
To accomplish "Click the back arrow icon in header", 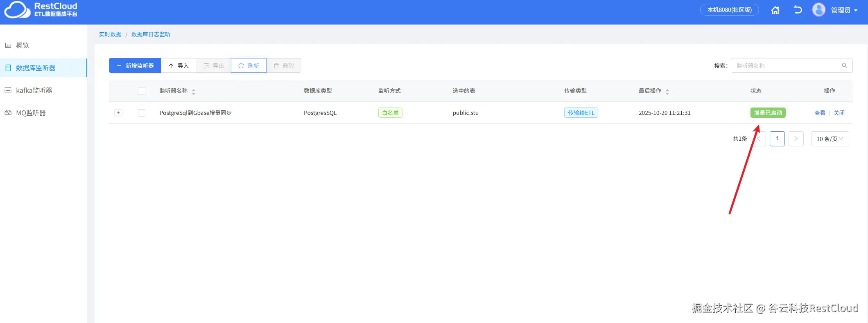I will [x=798, y=10].
